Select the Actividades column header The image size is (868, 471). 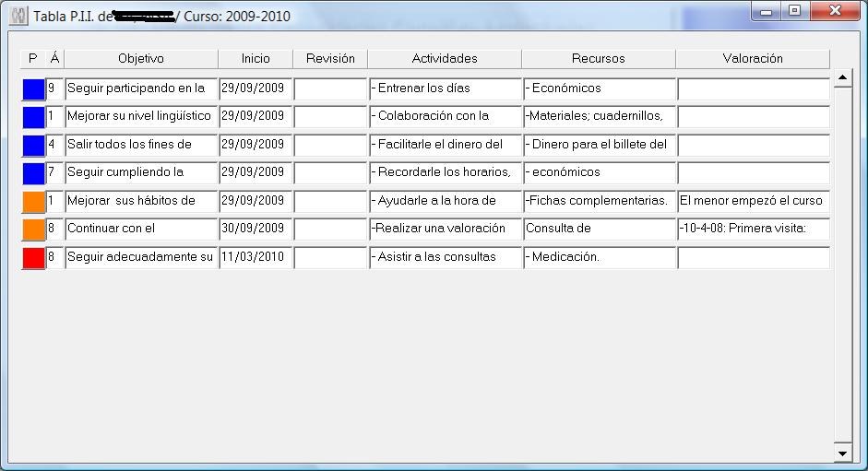pos(445,59)
